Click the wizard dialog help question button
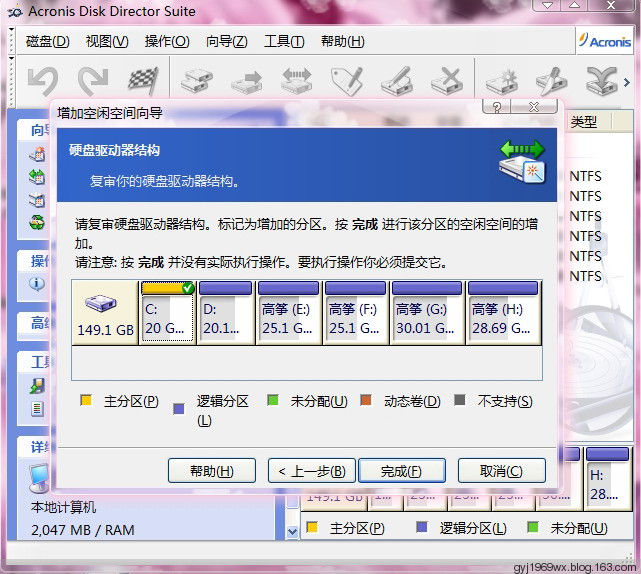The height and width of the screenshot is (574, 641). (x=496, y=107)
